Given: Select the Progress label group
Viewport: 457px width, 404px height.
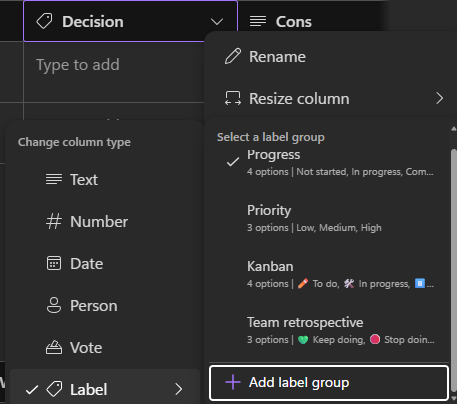Looking at the screenshot, I should click(329, 163).
